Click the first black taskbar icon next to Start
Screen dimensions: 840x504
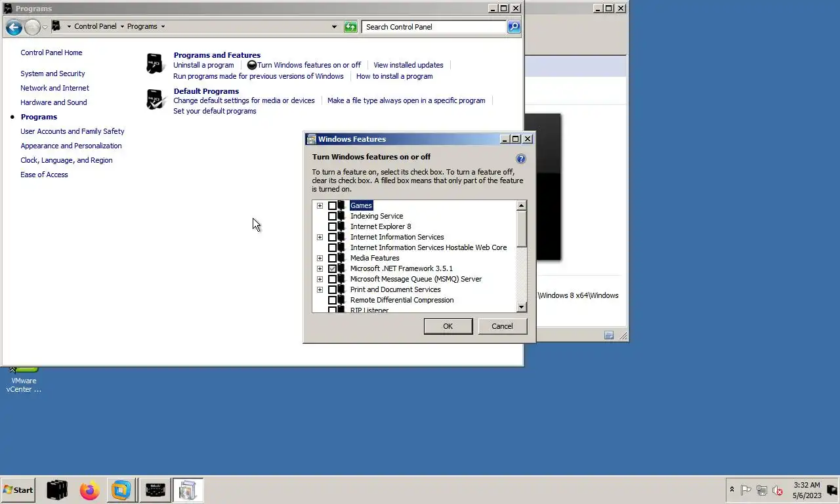(58, 490)
